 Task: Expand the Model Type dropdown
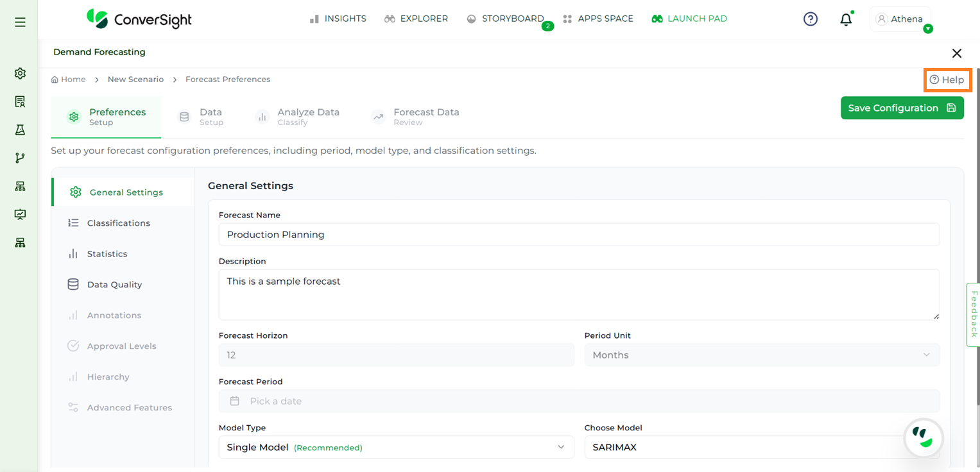(396, 447)
